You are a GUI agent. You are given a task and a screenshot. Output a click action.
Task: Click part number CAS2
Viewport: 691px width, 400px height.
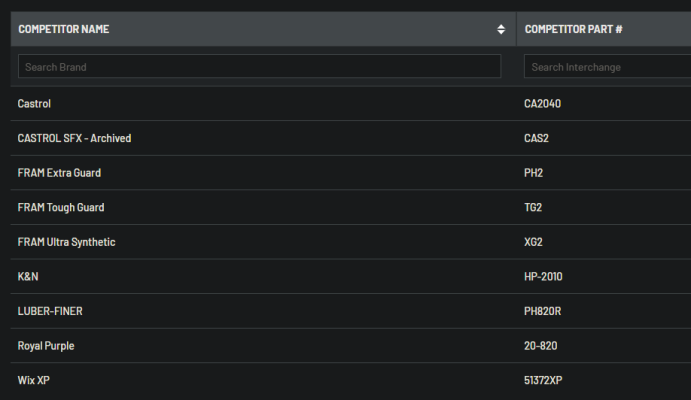click(x=536, y=138)
